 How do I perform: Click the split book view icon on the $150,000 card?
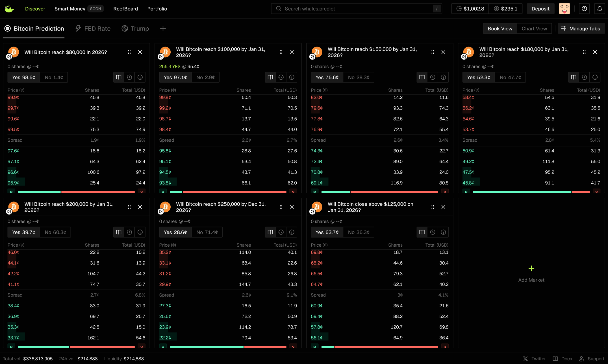pyautogui.click(x=422, y=77)
